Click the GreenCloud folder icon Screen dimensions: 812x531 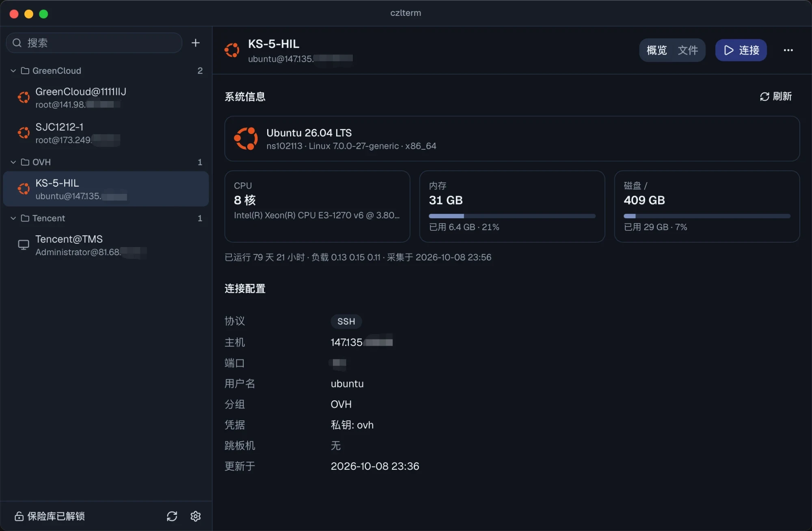click(25, 71)
